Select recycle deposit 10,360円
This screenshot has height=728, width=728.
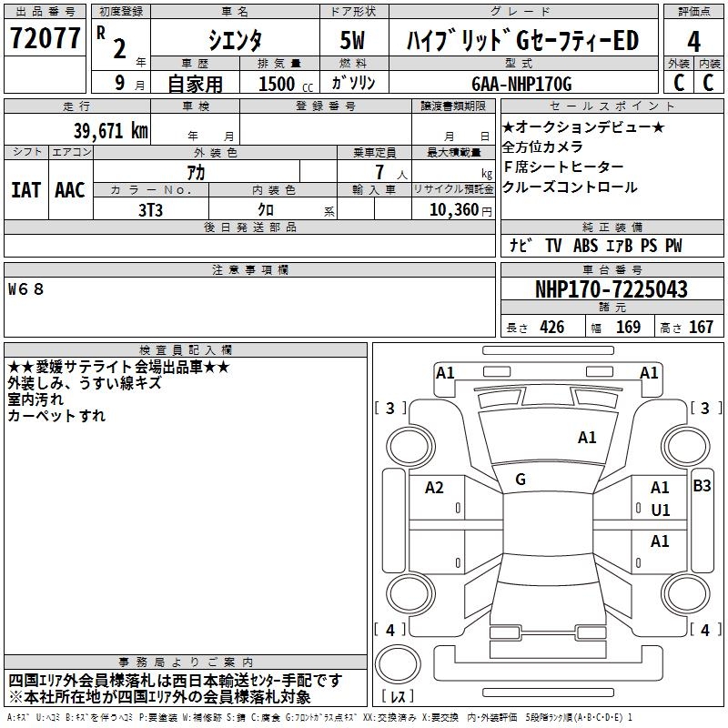coord(460,210)
